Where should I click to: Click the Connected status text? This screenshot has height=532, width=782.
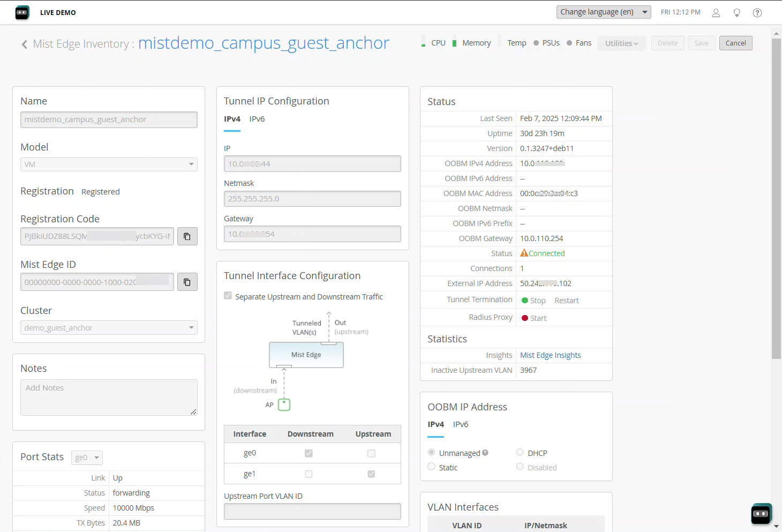point(547,253)
